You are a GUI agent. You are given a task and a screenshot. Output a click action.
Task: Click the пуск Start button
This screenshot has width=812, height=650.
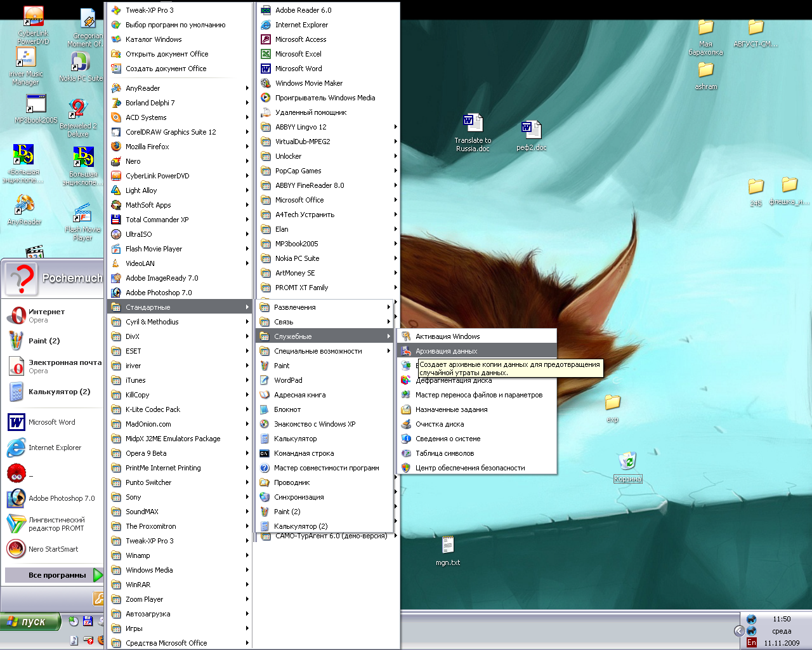(x=30, y=621)
